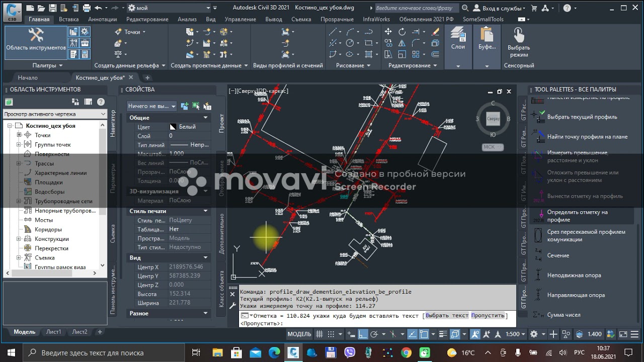644x362 pixels.
Task: Toggle grid display in status bar
Action: click(x=319, y=334)
